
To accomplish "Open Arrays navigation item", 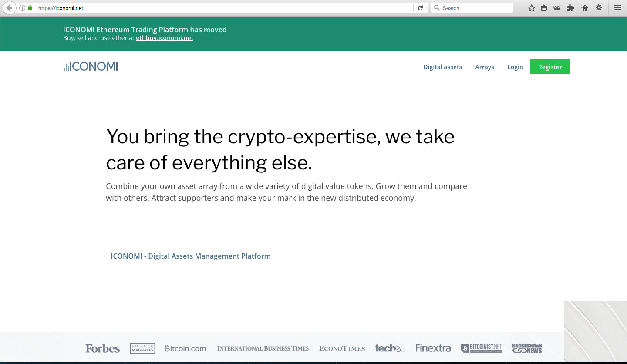I will click(x=485, y=67).
